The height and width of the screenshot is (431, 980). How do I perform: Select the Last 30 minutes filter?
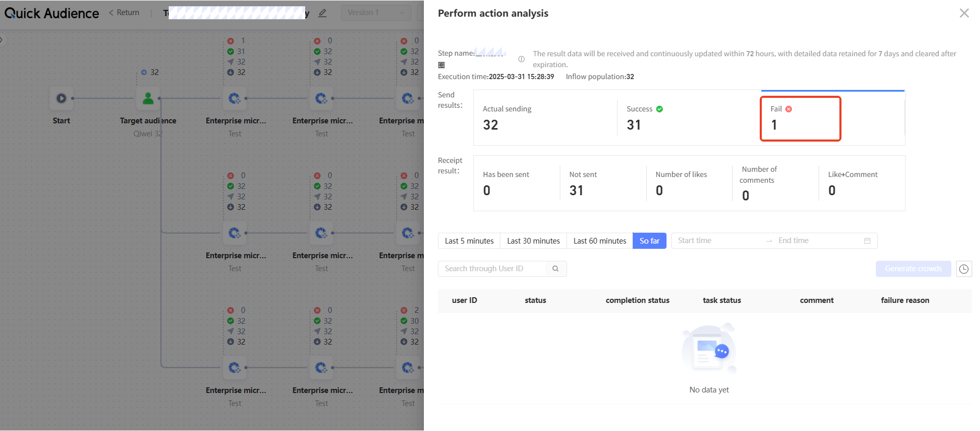533,240
